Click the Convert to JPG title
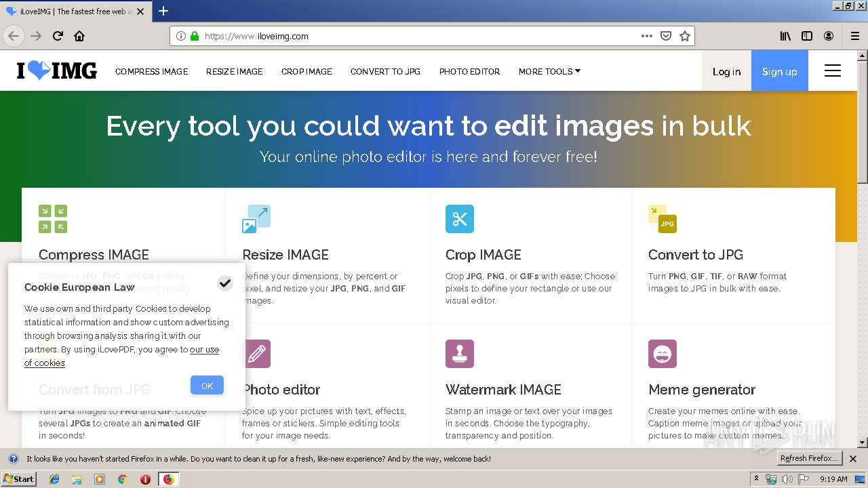Image resolution: width=868 pixels, height=488 pixels. [696, 255]
